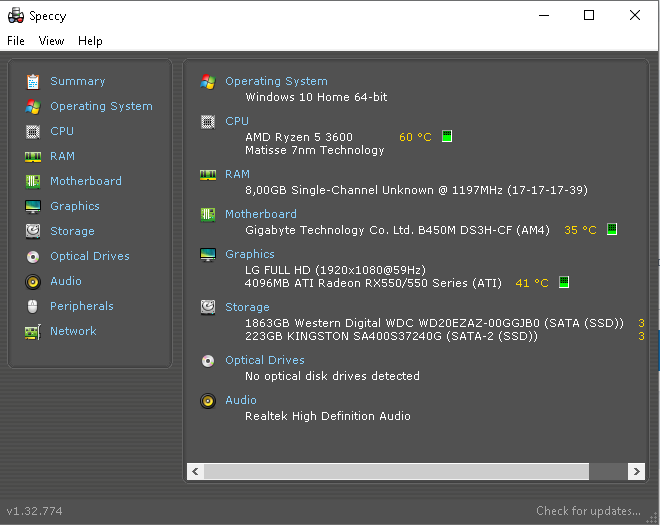Click the horizontal scrollbar right arrow
Image resolution: width=660 pixels, height=525 pixels.
pyautogui.click(x=636, y=471)
